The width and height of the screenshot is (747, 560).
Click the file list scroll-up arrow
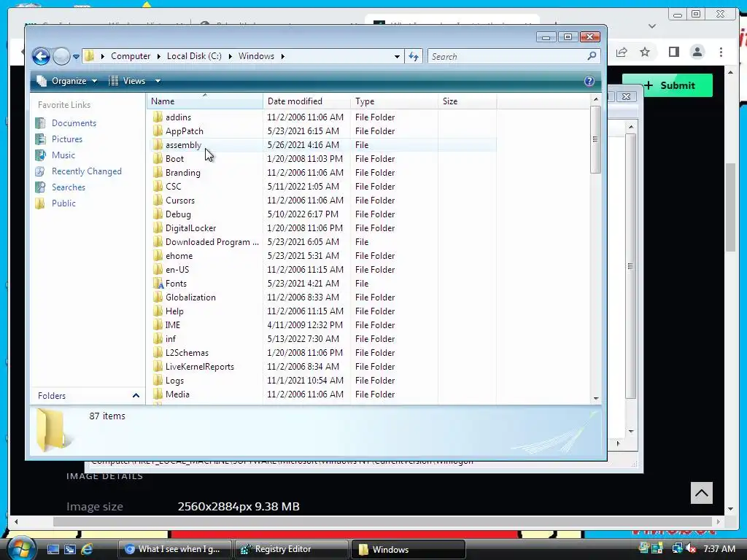coord(595,99)
